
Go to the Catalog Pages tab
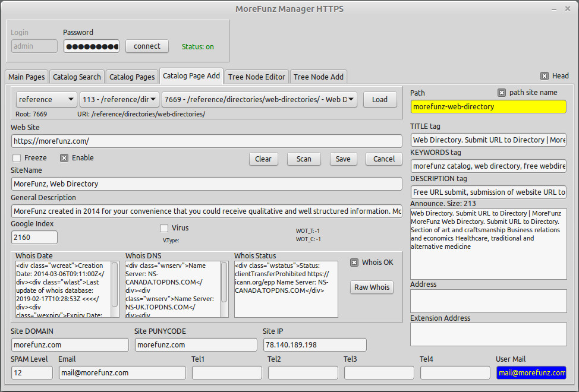click(x=132, y=77)
